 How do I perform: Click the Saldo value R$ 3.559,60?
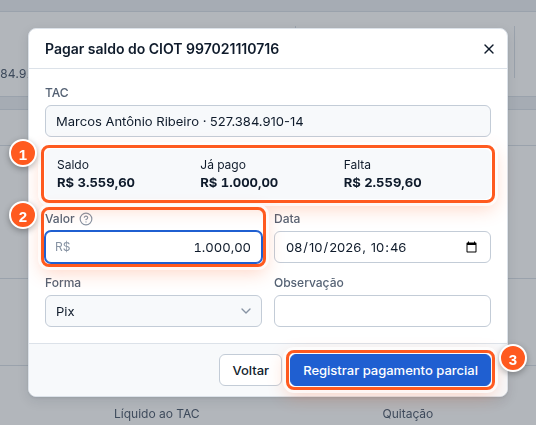[x=96, y=183]
